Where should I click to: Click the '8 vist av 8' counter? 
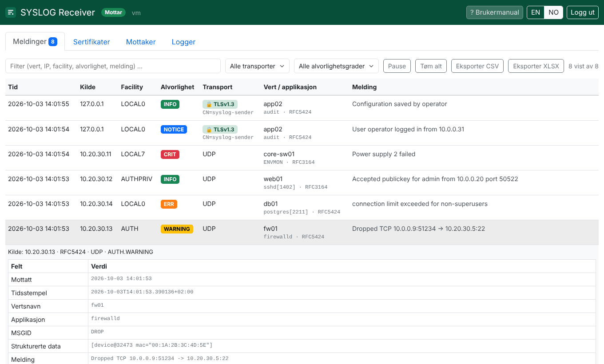[x=584, y=66]
